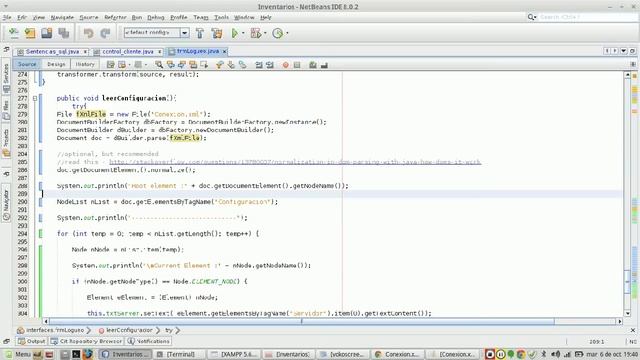The height and width of the screenshot is (360, 640).
Task: Open dropdown arrow next to Profile icon
Action: 287,33
